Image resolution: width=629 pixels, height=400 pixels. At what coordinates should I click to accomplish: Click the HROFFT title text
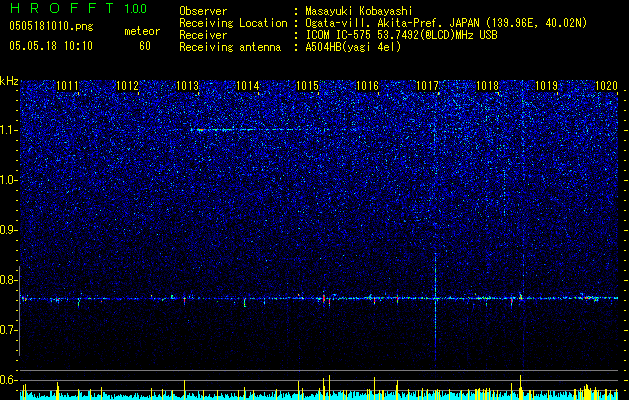click(63, 8)
